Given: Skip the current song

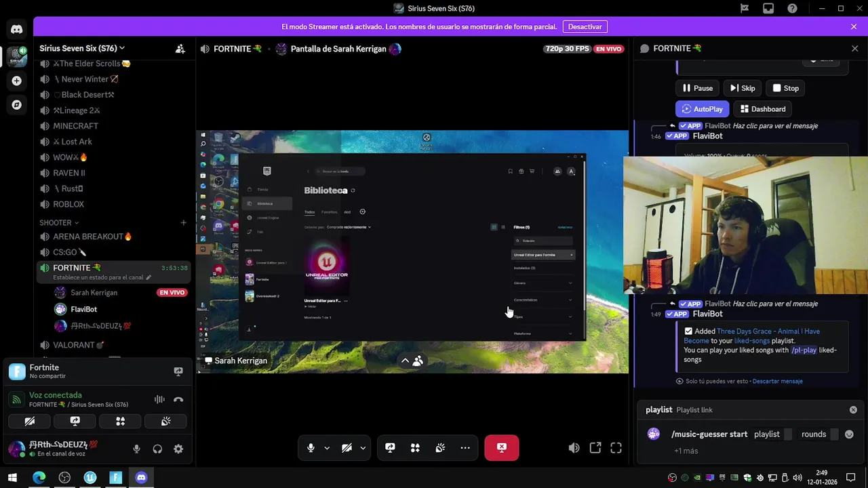Looking at the screenshot, I should (742, 88).
